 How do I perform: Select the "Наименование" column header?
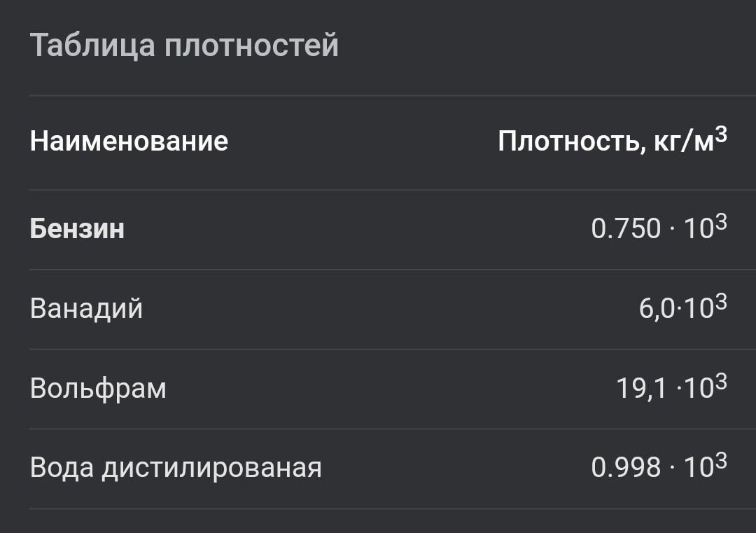coord(129,141)
